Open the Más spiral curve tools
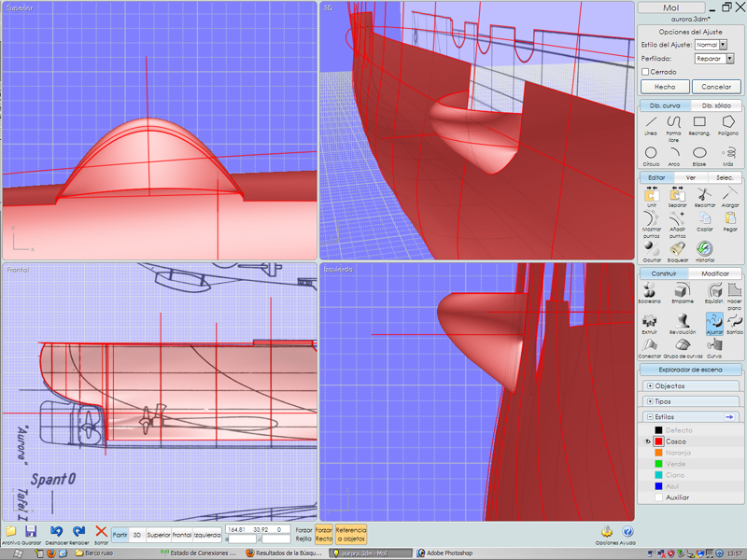The image size is (747, 560). pyautogui.click(x=728, y=156)
